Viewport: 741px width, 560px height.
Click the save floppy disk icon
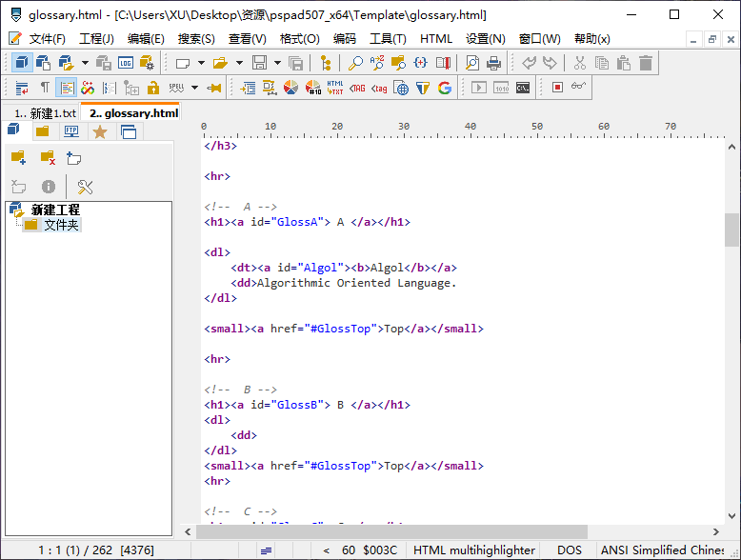259,62
